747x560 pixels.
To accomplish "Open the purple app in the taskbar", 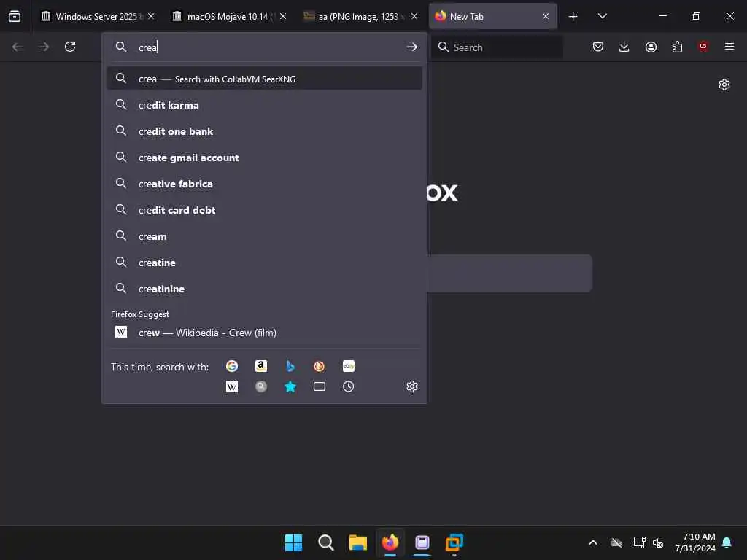I will tap(422, 542).
